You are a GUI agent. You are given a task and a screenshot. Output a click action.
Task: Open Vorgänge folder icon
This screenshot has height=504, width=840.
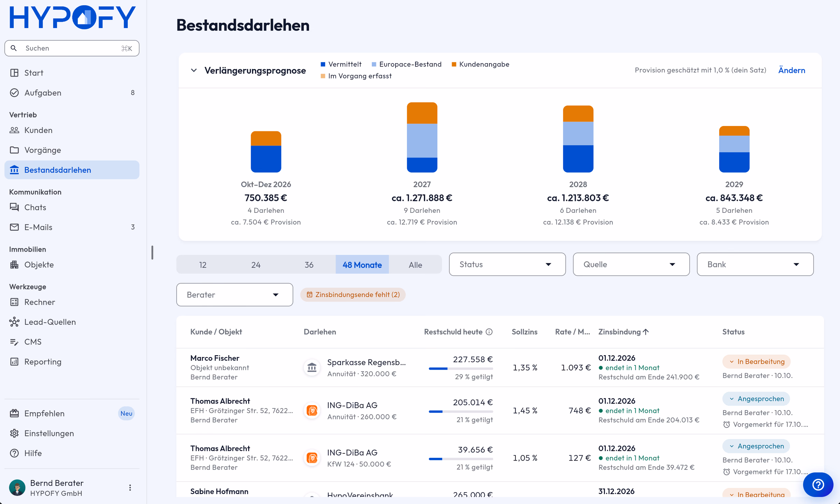click(14, 150)
